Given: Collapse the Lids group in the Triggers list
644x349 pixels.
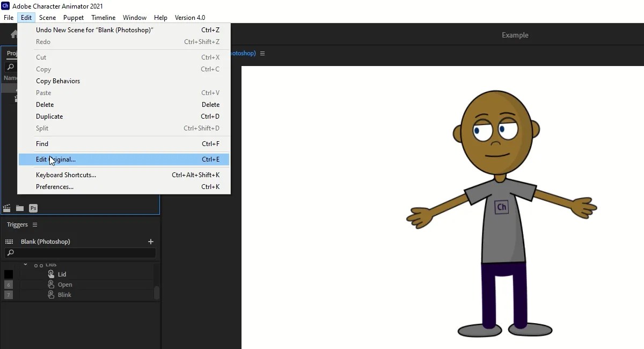Looking at the screenshot, I should [x=25, y=264].
